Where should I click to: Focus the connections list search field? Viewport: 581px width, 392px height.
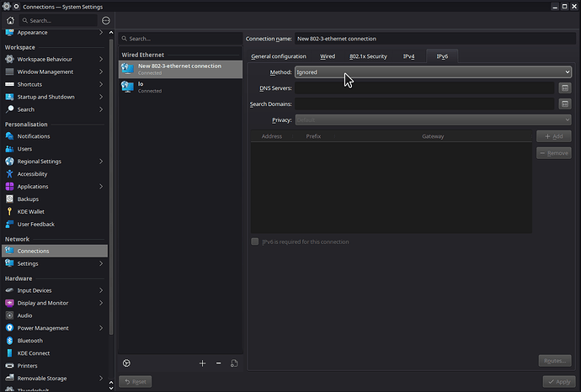pos(180,39)
